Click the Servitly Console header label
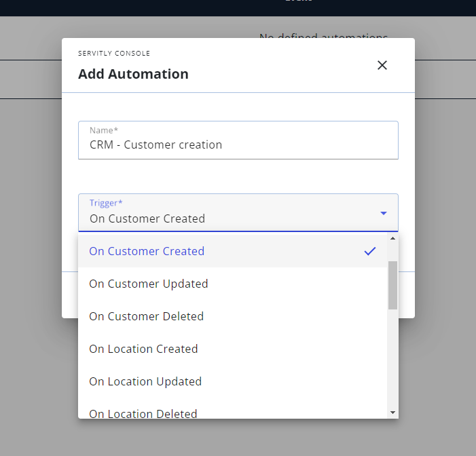The width and height of the screenshot is (476, 456). pos(114,54)
